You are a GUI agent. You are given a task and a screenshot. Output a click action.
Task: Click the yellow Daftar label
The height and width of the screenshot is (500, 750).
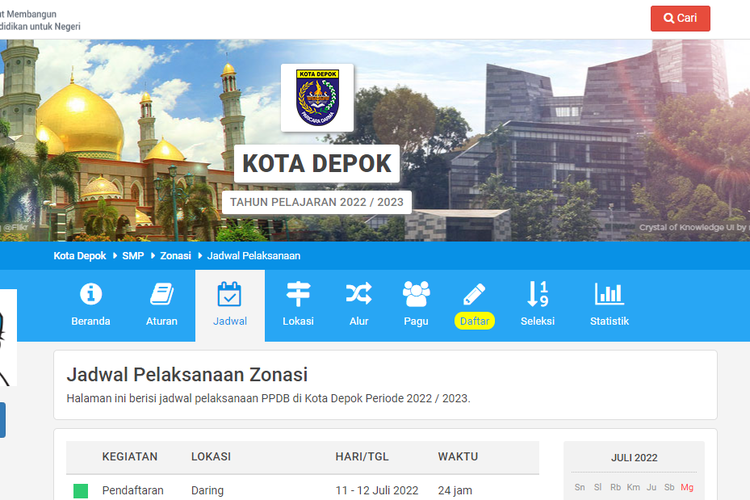tap(474, 321)
